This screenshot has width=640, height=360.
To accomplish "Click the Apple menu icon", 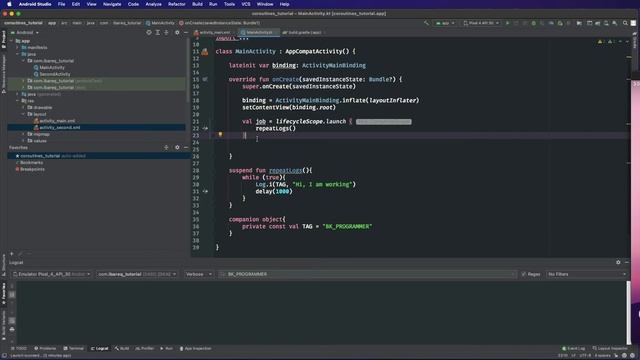I will [x=9, y=4].
